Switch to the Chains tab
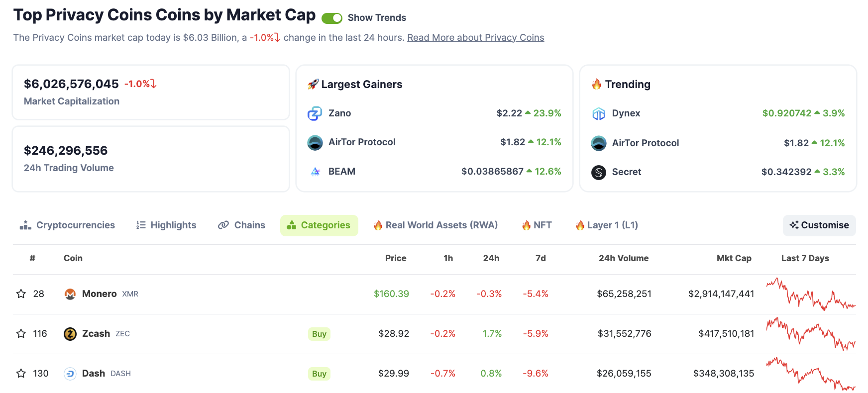The height and width of the screenshot is (393, 868). (242, 225)
